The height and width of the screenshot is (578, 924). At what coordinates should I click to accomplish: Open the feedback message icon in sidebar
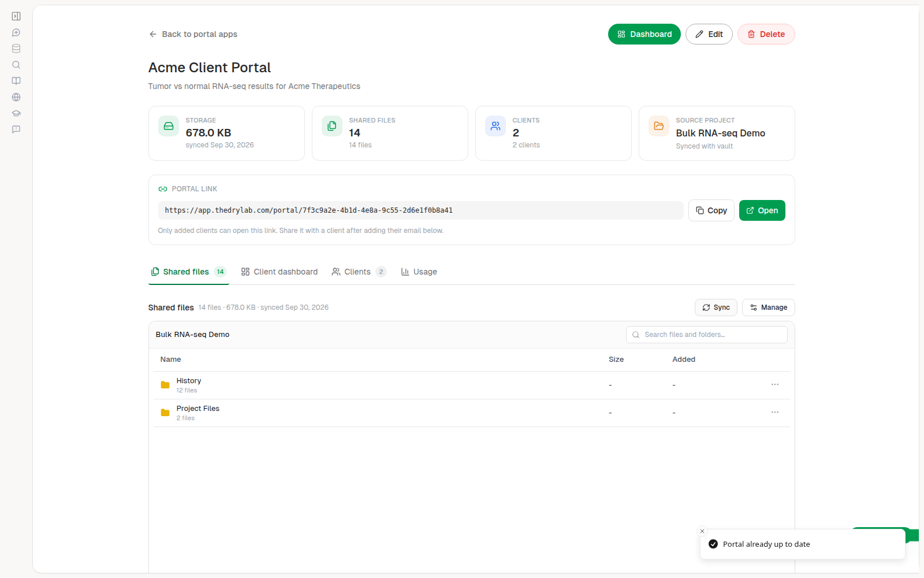(16, 129)
